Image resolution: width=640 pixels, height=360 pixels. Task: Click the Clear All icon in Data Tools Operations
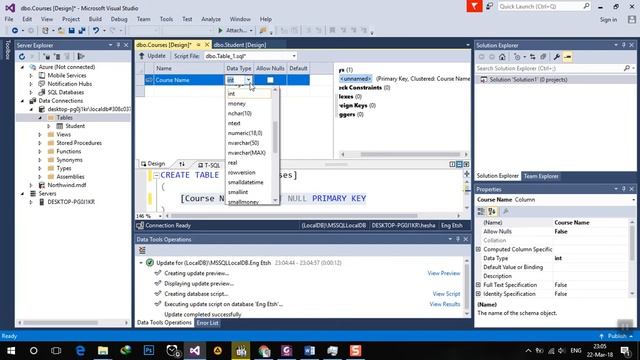click(142, 250)
